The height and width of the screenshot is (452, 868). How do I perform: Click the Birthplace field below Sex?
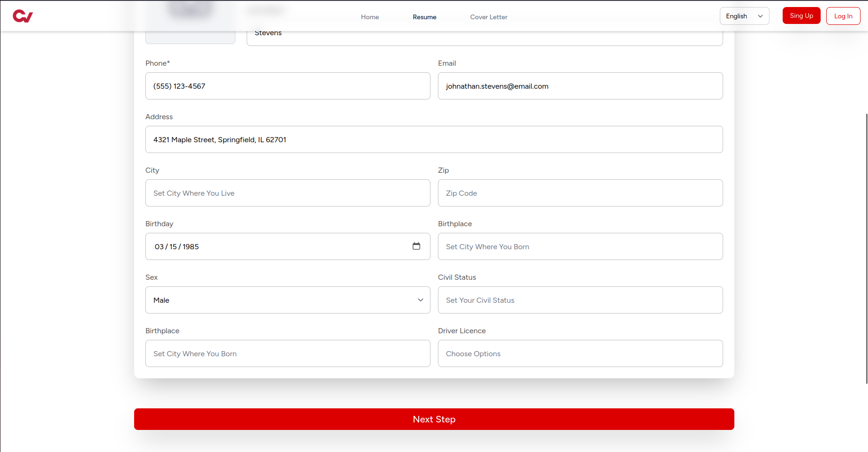pos(287,353)
